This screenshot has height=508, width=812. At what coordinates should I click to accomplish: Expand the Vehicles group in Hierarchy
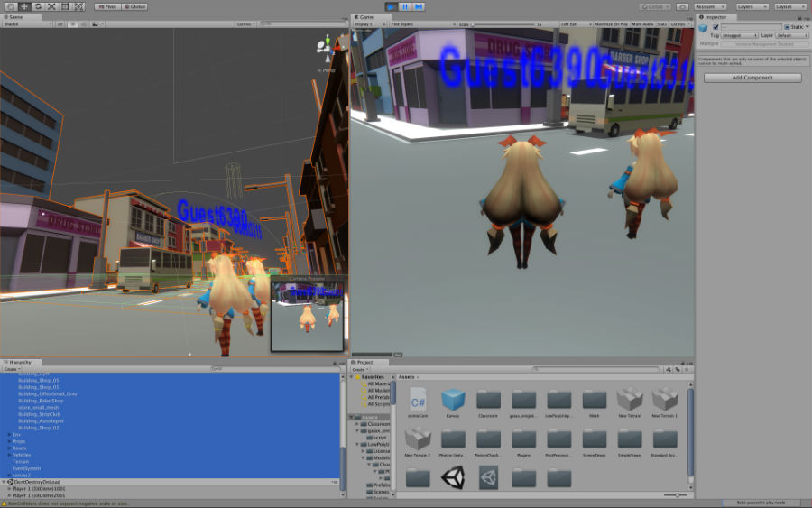(x=9, y=455)
